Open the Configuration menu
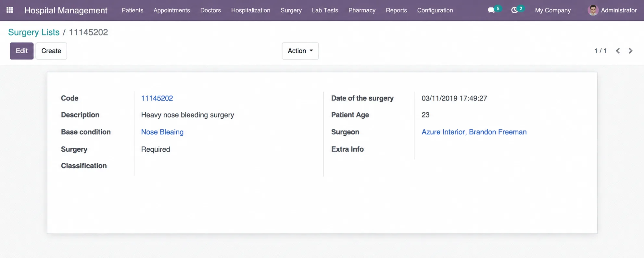 (435, 10)
